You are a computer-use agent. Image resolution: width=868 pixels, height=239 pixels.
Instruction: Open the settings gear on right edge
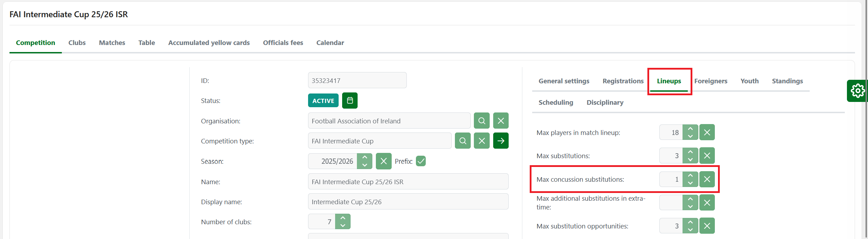tap(857, 91)
